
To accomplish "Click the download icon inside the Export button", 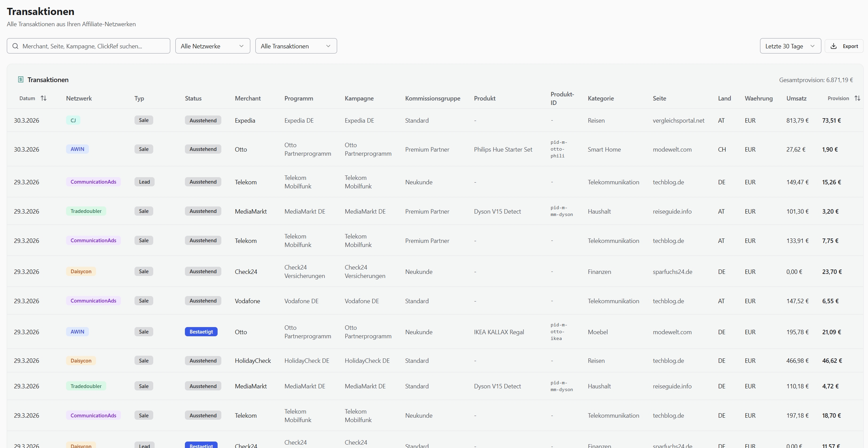I will point(834,46).
